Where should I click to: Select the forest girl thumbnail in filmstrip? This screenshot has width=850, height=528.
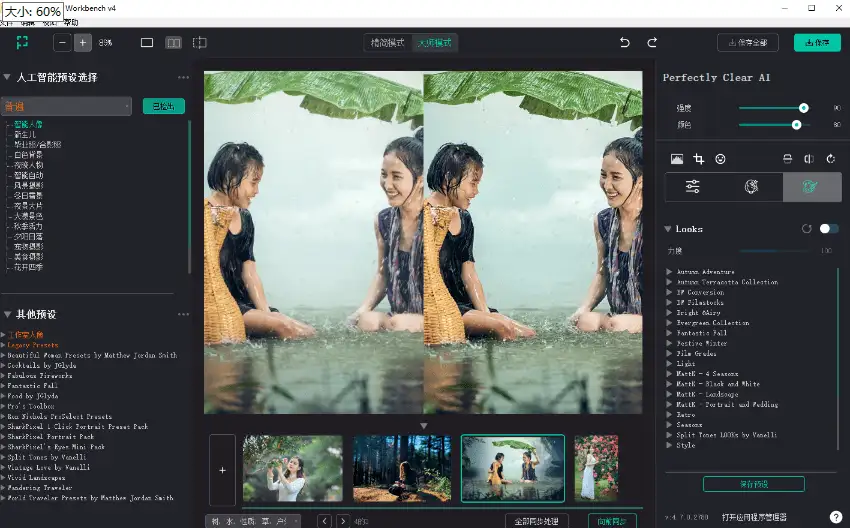point(401,468)
